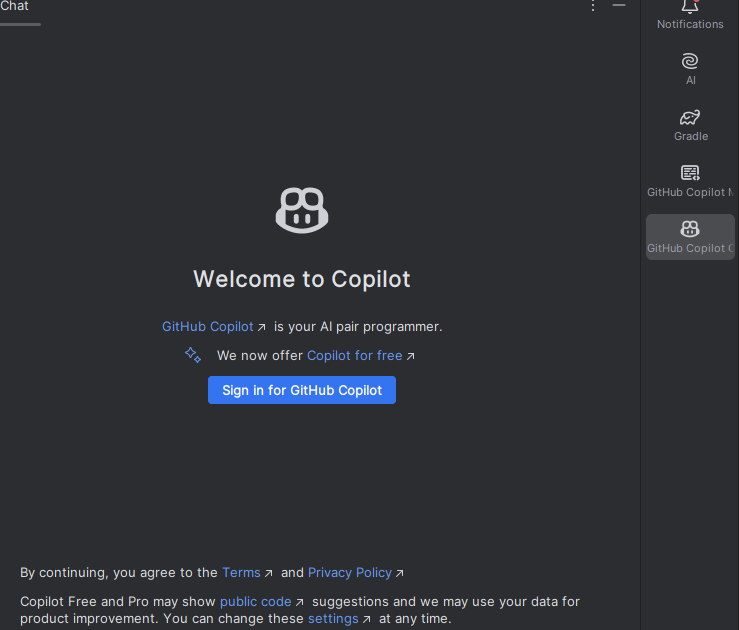
Task: Click the large Copilot logo
Action: click(x=302, y=210)
